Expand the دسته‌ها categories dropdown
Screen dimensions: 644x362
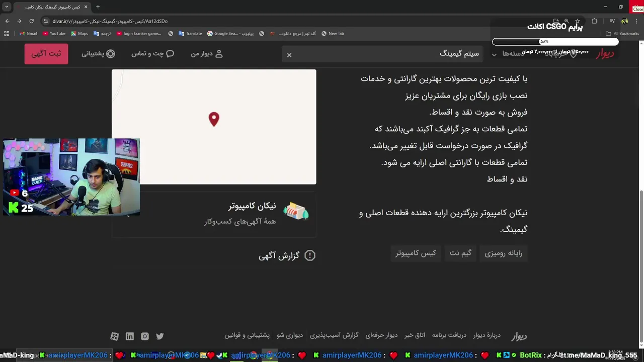(509, 54)
